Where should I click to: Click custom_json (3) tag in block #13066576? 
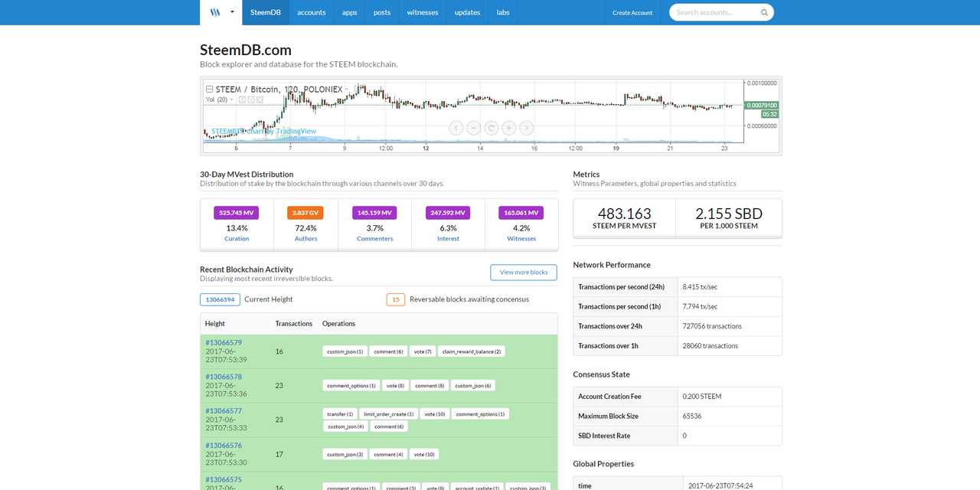[x=345, y=454]
